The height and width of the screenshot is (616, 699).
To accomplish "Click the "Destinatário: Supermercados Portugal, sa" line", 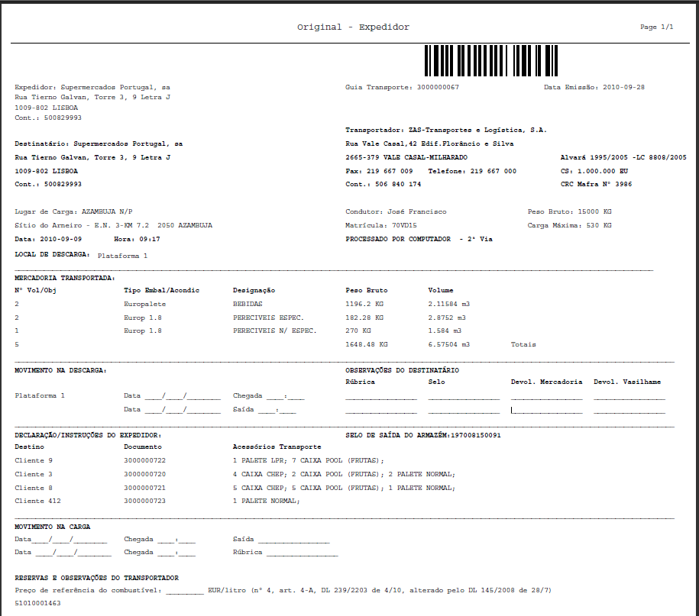I will tap(99, 144).
